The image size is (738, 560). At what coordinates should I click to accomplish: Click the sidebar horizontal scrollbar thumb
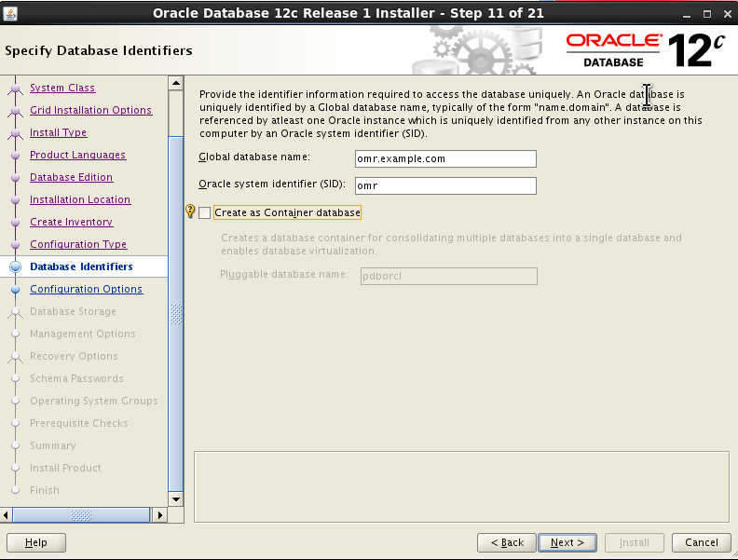[x=81, y=515]
